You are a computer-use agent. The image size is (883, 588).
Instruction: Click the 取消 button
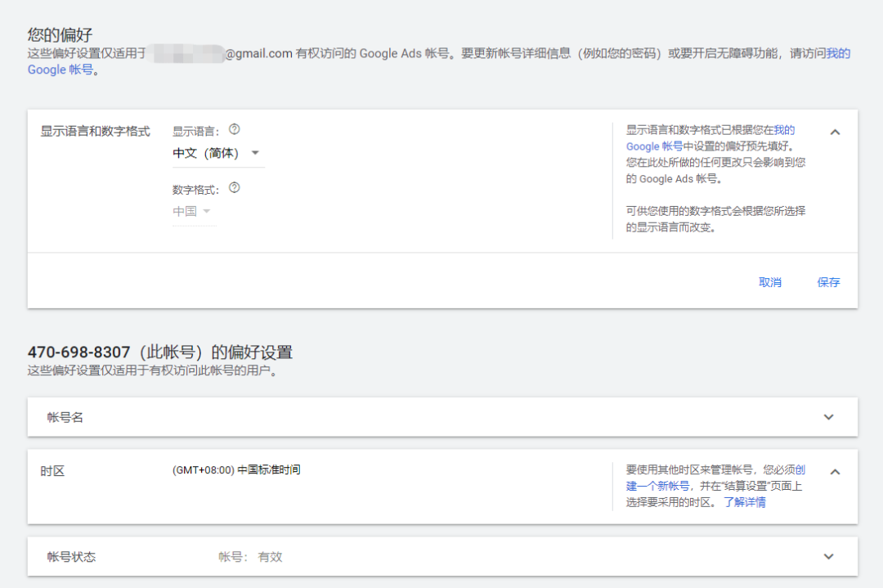tap(770, 281)
